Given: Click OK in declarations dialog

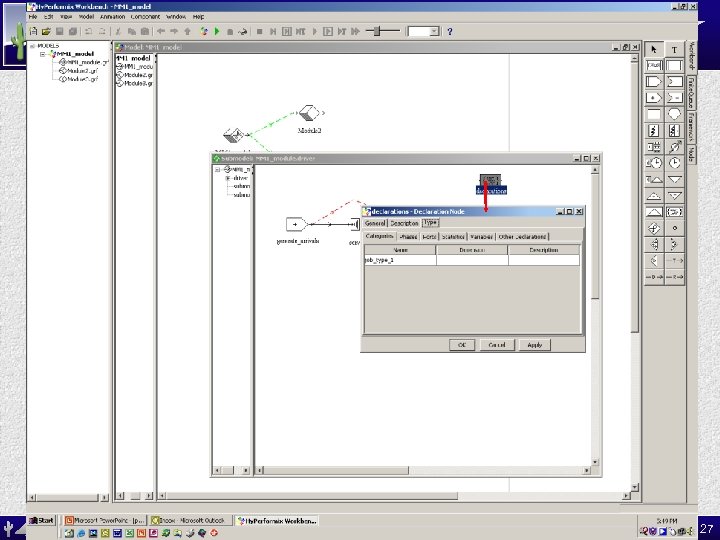Looking at the screenshot, I should pos(462,345).
